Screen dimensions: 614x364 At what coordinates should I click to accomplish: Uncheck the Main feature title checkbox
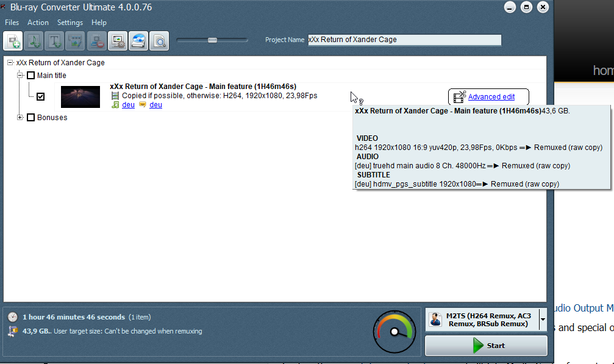(40, 96)
